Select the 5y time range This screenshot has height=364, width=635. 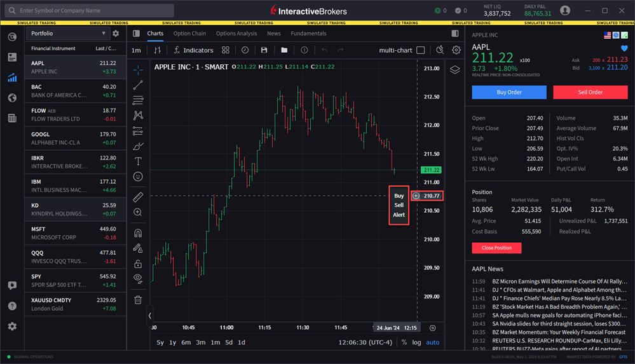160,342
